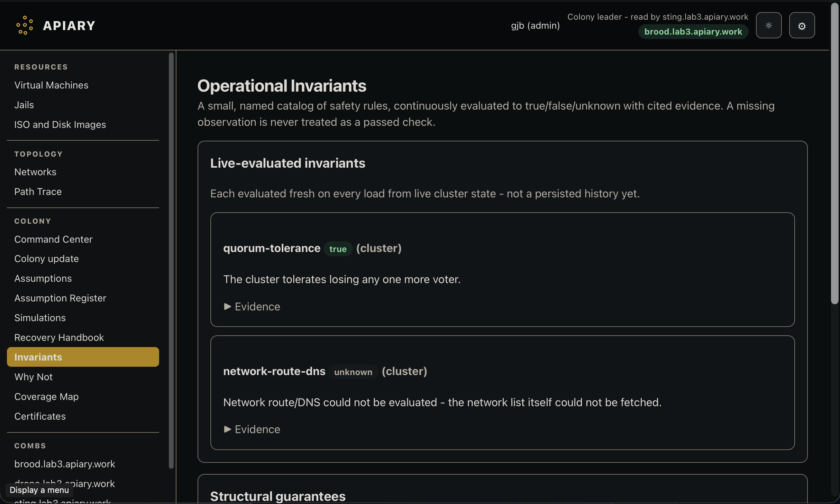Click the brood.lab3.apiary.work leader badge

point(693,32)
